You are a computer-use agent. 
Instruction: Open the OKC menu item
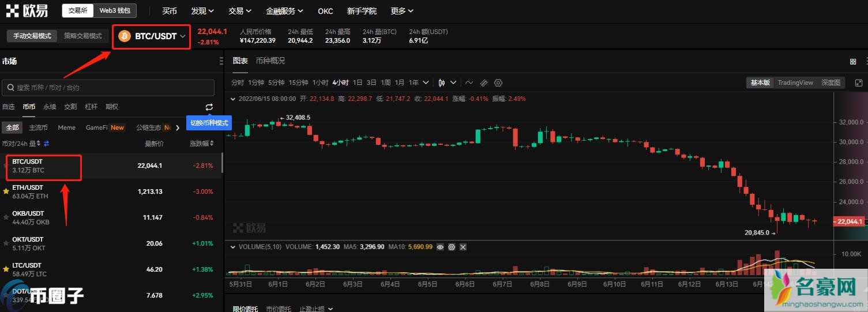[325, 11]
